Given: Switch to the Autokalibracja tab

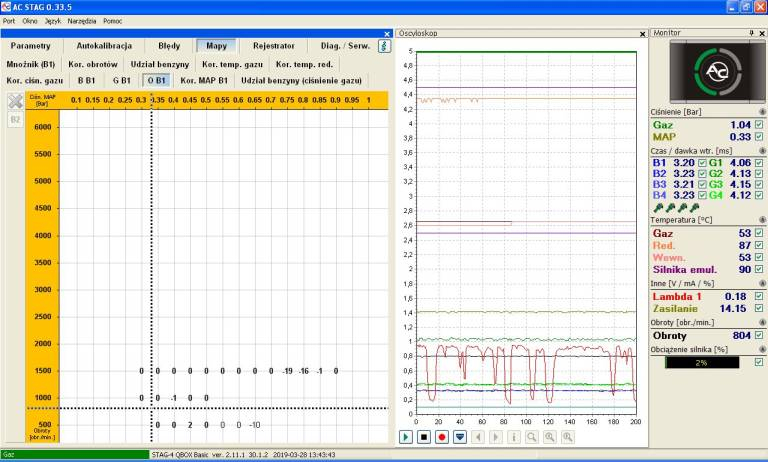Looking at the screenshot, I should pos(104,46).
